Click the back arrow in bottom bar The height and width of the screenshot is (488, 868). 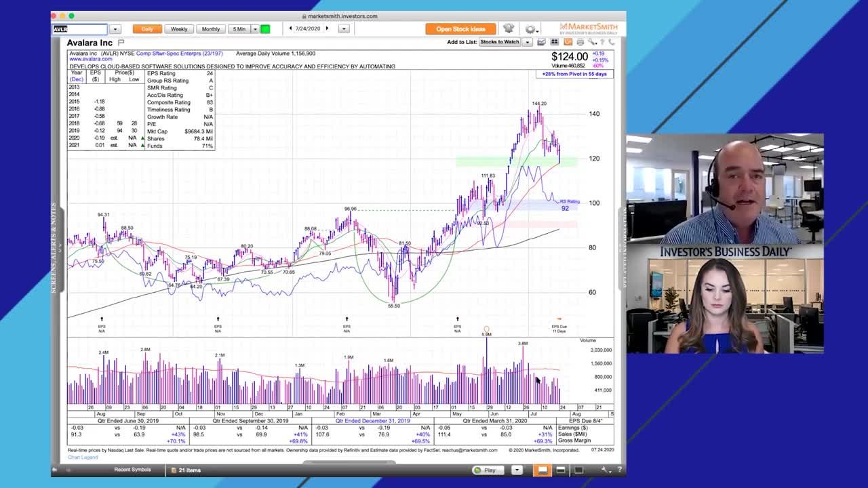pos(55,470)
